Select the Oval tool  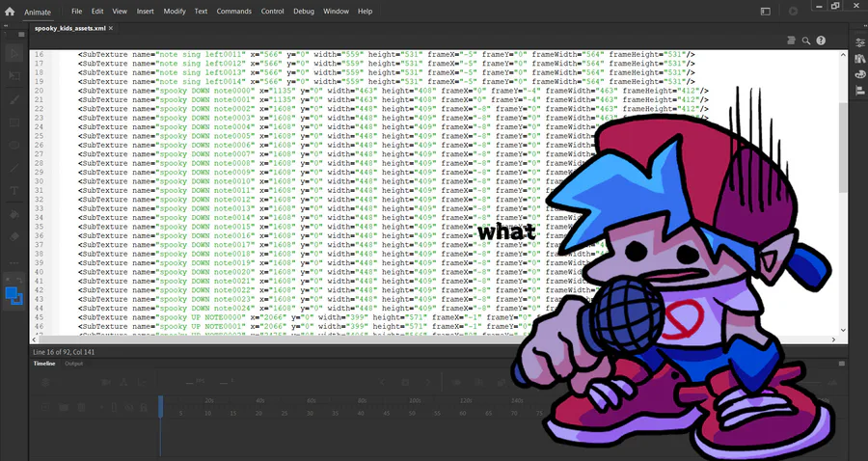point(14,145)
